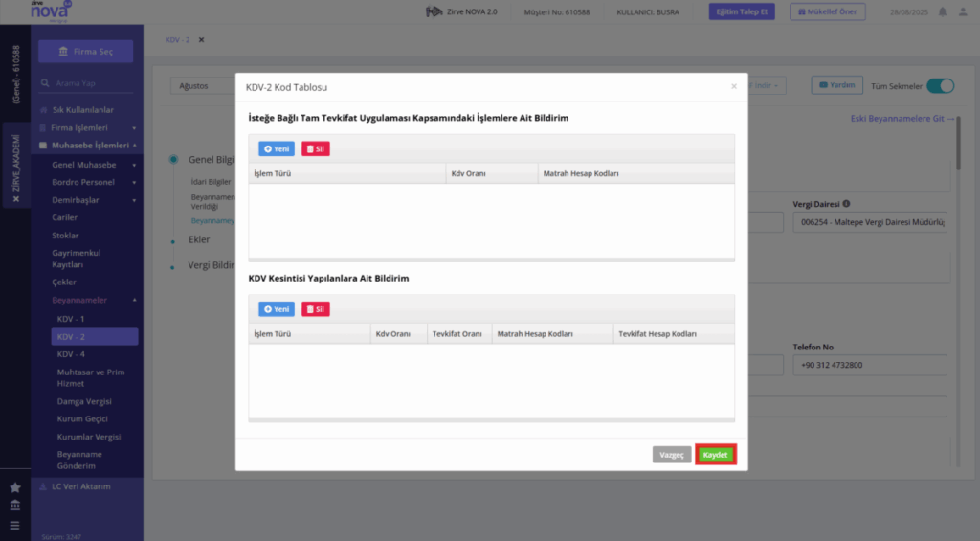The width and height of the screenshot is (980, 541).
Task: Close the KDV-2 Kod Tablosu dialog
Action: pos(734,86)
